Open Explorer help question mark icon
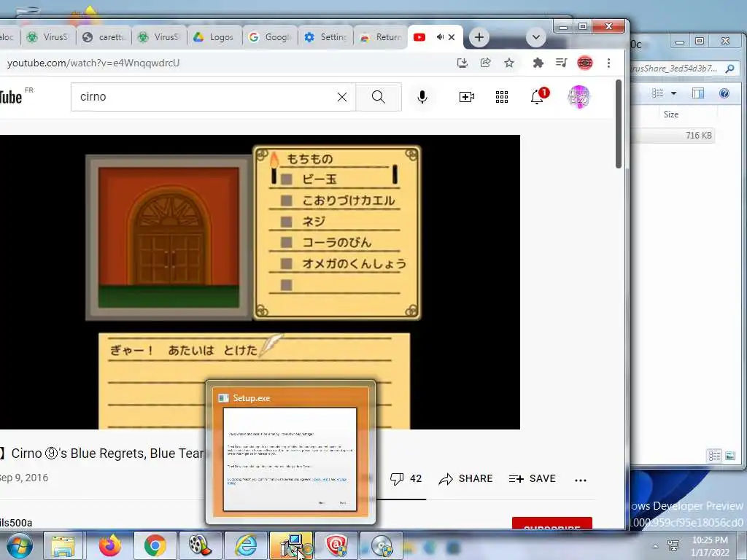Viewport: 747px width, 560px height. (x=724, y=93)
